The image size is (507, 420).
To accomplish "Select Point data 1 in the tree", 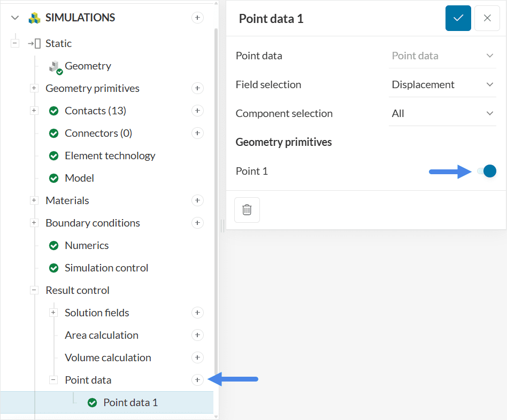I will tap(130, 402).
